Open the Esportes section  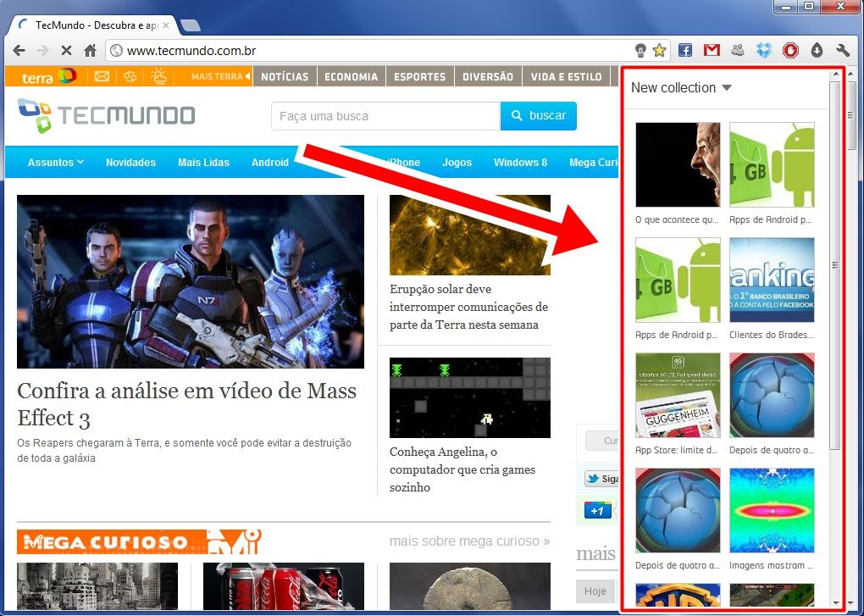click(420, 76)
